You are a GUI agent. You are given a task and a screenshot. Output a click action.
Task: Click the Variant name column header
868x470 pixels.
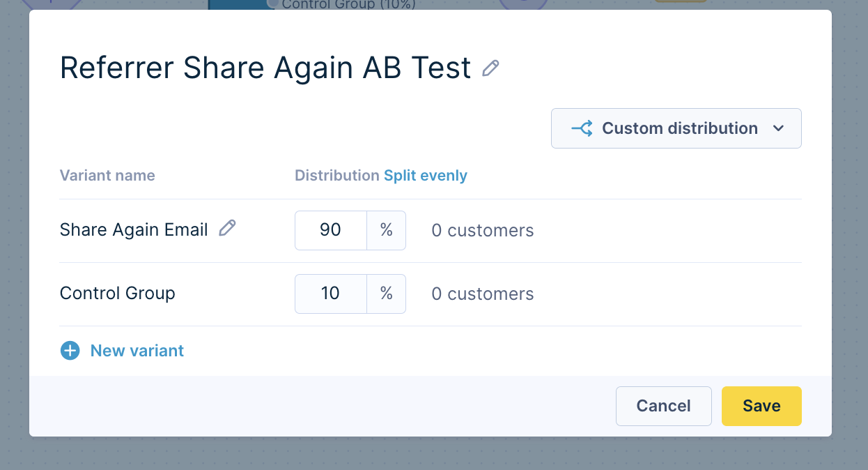click(x=107, y=175)
